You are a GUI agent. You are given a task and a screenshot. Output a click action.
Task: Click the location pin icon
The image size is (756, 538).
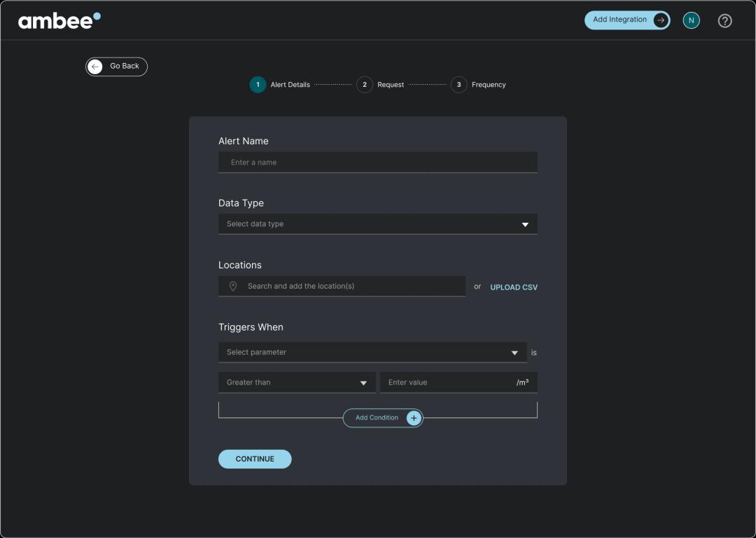233,287
